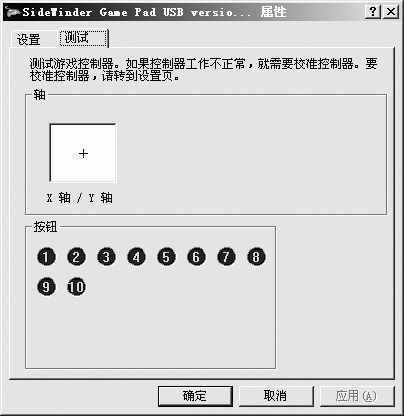Open the question mark help button
404x416 pixels.
tap(373, 12)
